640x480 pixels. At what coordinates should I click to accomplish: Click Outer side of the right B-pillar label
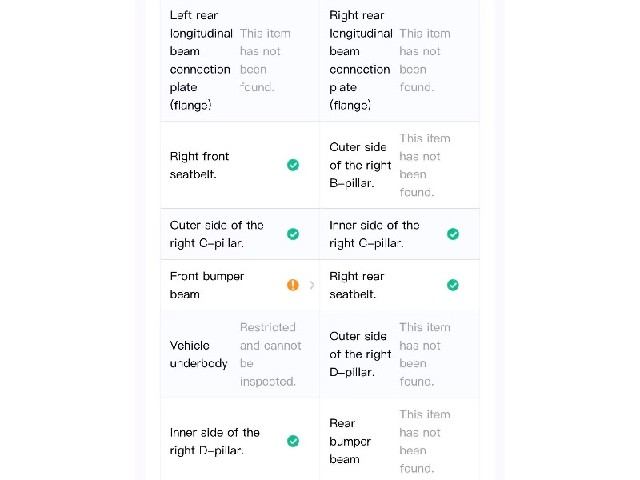click(x=360, y=165)
